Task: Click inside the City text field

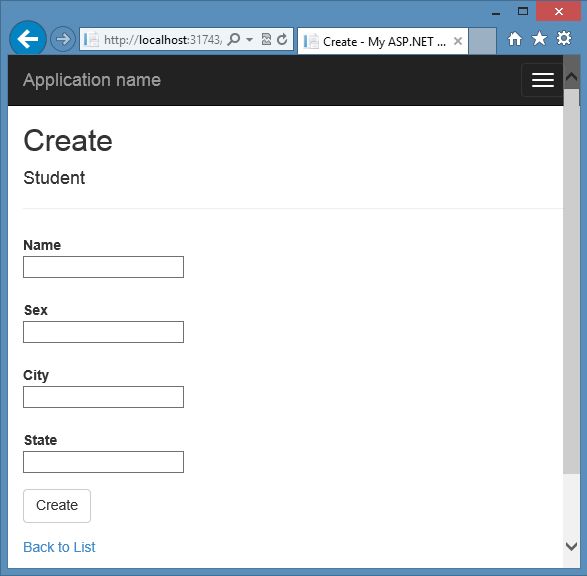Action: coord(103,397)
